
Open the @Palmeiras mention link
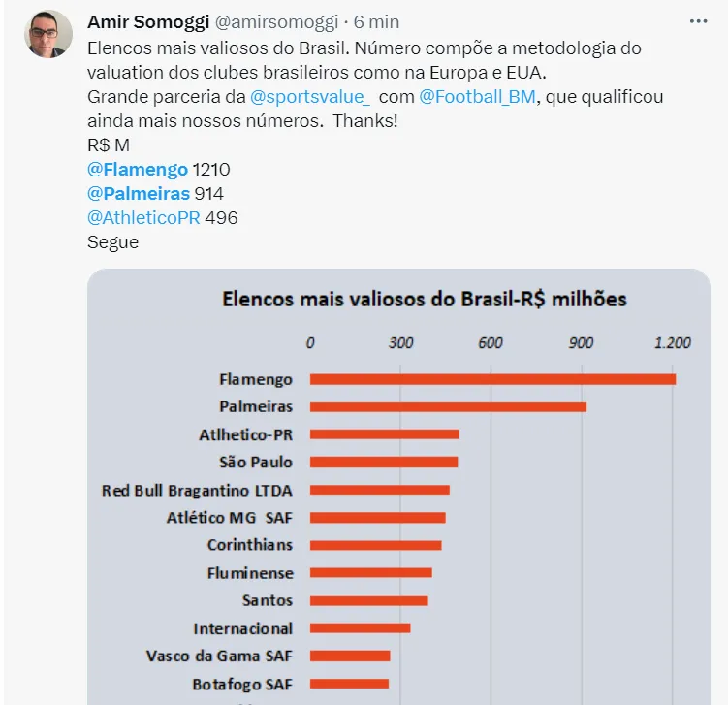point(139,194)
